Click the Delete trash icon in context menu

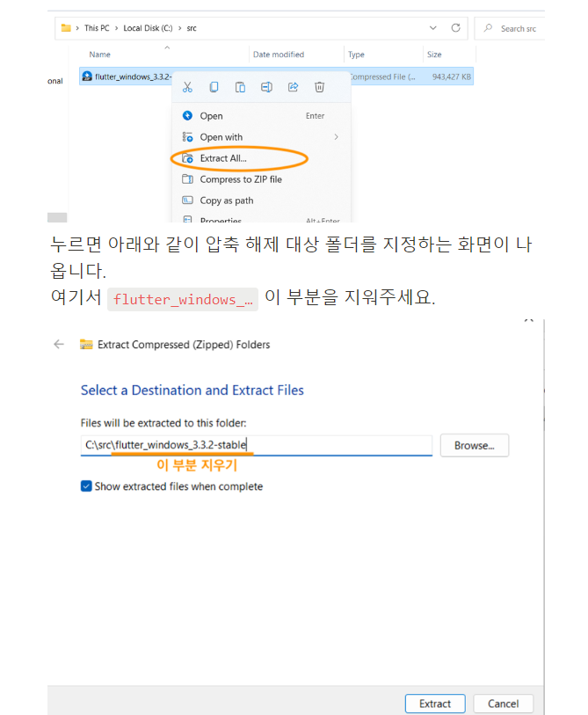(320, 87)
